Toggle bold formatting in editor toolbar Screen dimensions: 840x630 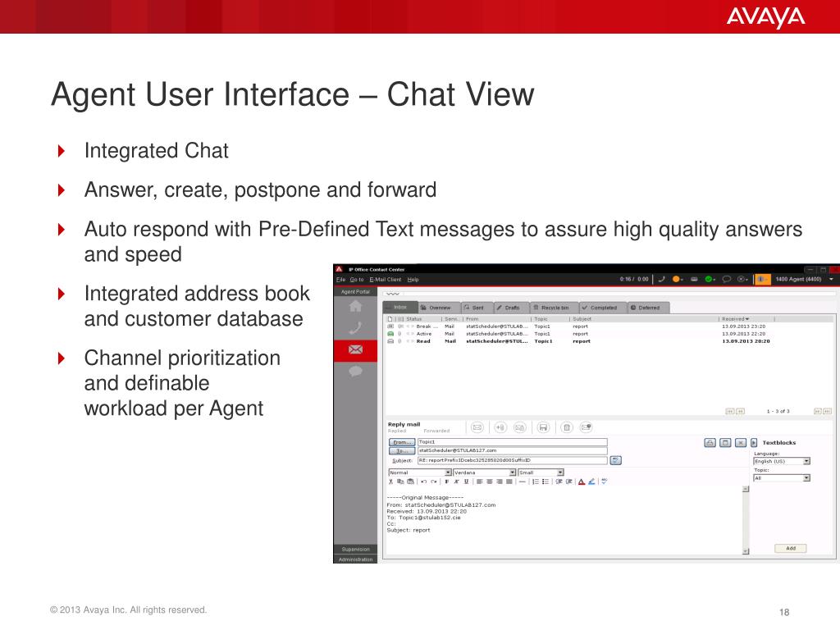tap(447, 482)
